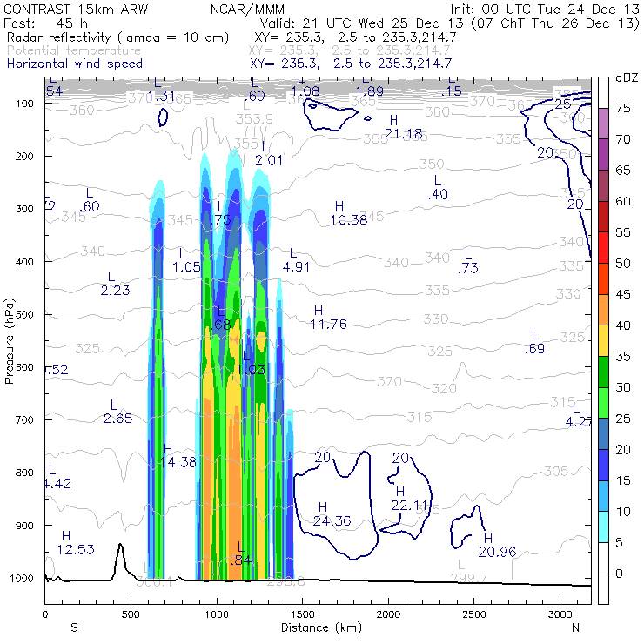Viewport: 644px width, 644px height.
Task: Click the gray temperature value '353.9'
Action: pos(254,119)
